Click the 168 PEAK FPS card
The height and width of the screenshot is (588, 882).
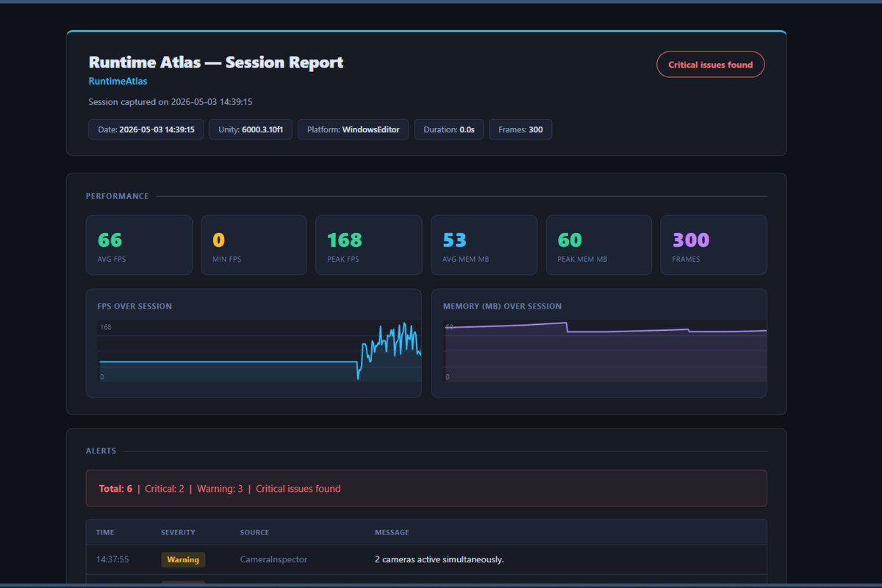click(x=369, y=245)
